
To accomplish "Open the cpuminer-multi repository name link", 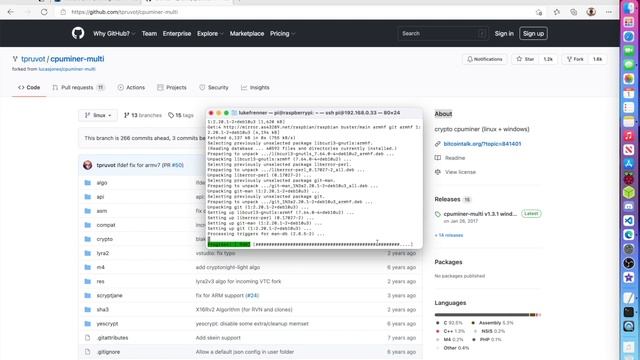I will coord(77,59).
